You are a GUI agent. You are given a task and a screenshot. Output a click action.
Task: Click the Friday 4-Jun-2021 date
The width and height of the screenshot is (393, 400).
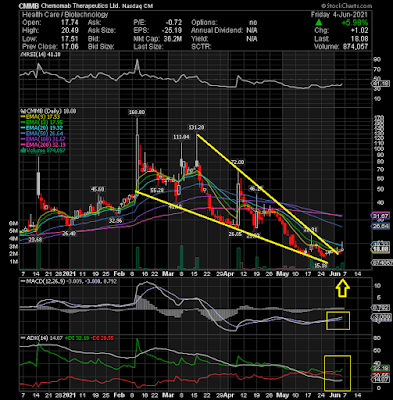(x=339, y=15)
